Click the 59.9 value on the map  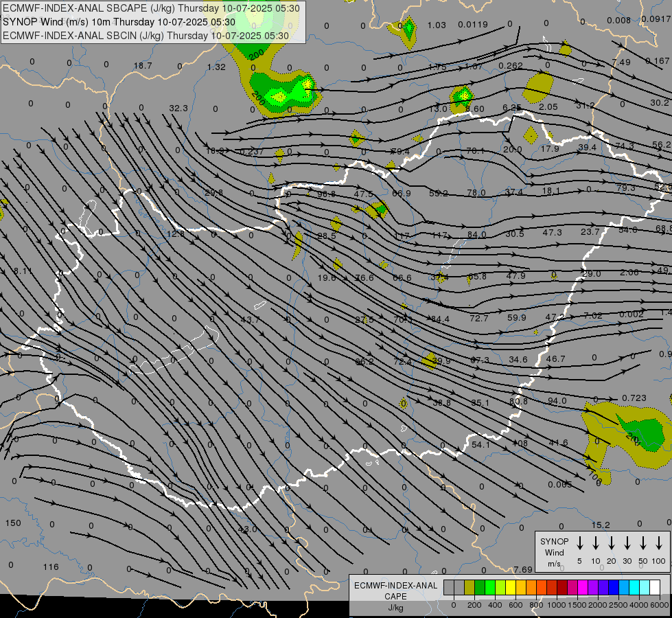pyautogui.click(x=516, y=317)
